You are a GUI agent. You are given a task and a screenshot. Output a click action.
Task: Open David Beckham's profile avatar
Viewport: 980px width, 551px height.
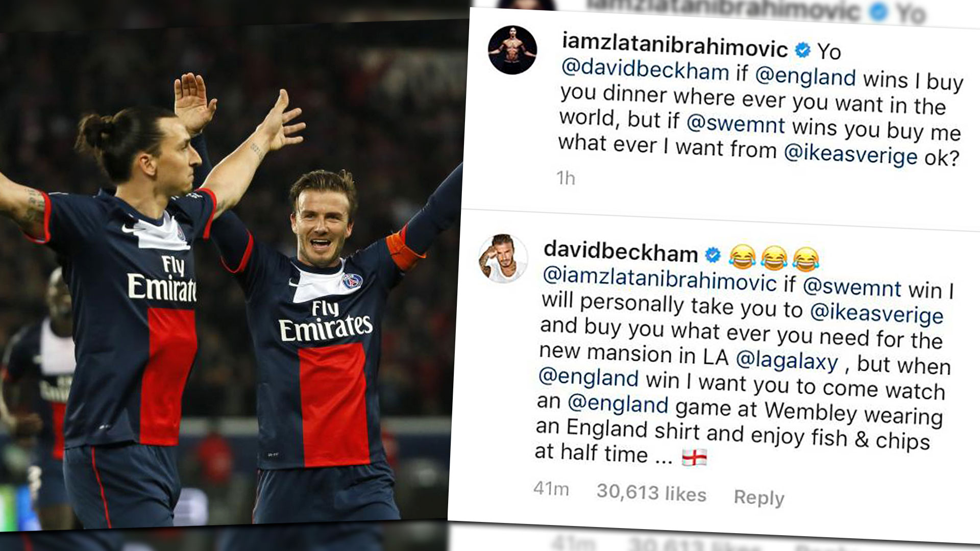coord(503,259)
